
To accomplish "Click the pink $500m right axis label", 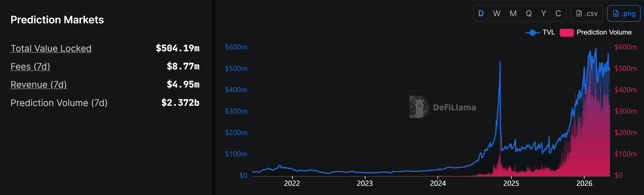I will coord(625,68).
